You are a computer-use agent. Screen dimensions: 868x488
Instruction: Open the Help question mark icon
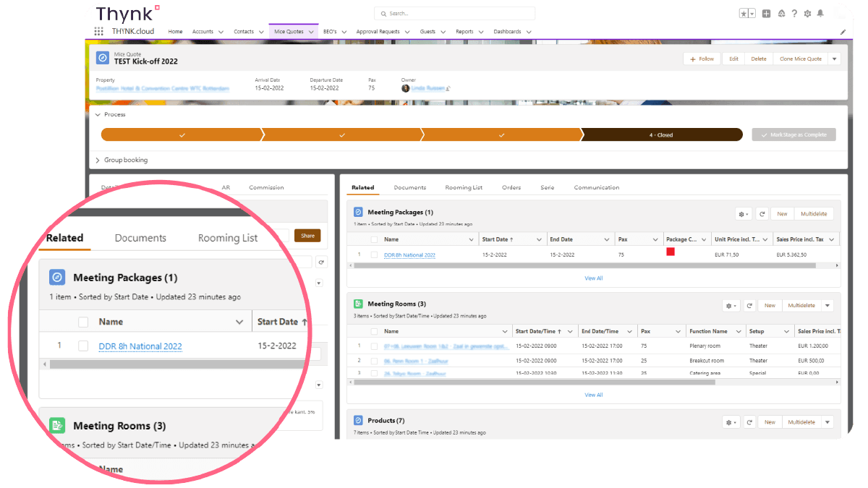pos(794,14)
